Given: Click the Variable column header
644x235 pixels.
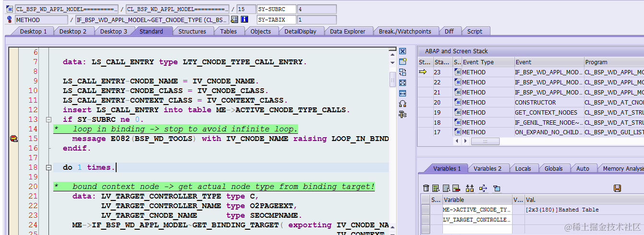Looking at the screenshot, I should point(477,200).
